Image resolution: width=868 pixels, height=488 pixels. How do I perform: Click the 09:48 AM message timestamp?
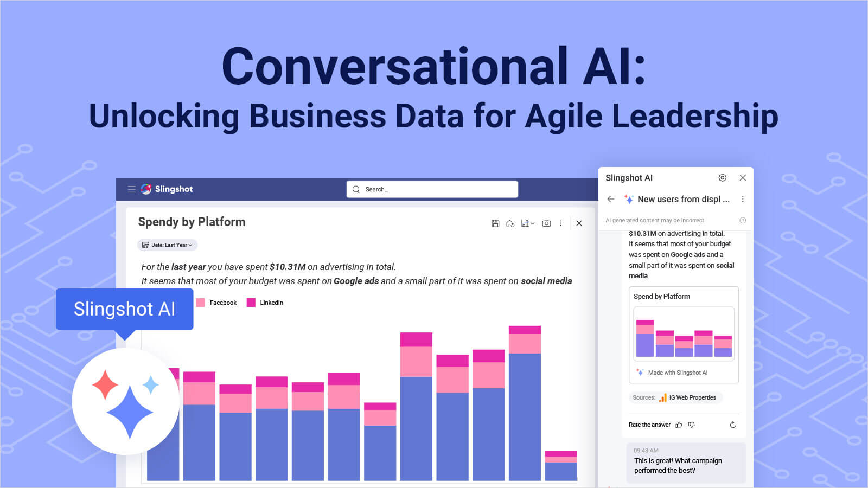coord(646,451)
